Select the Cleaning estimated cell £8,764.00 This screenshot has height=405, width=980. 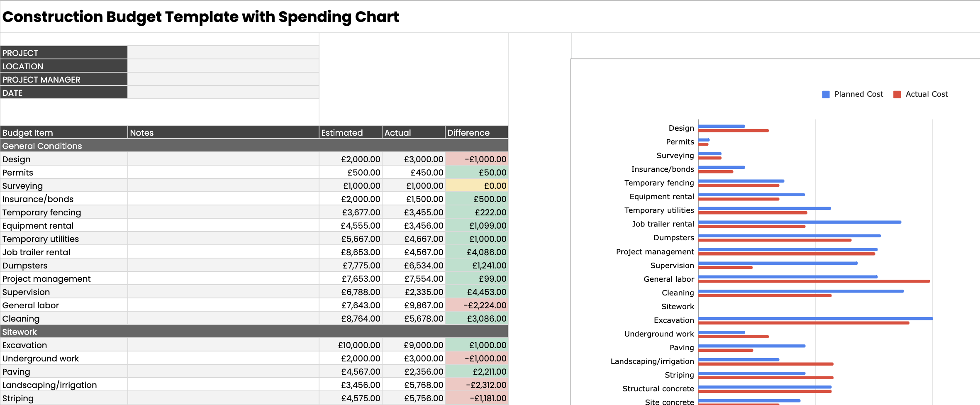(351, 318)
